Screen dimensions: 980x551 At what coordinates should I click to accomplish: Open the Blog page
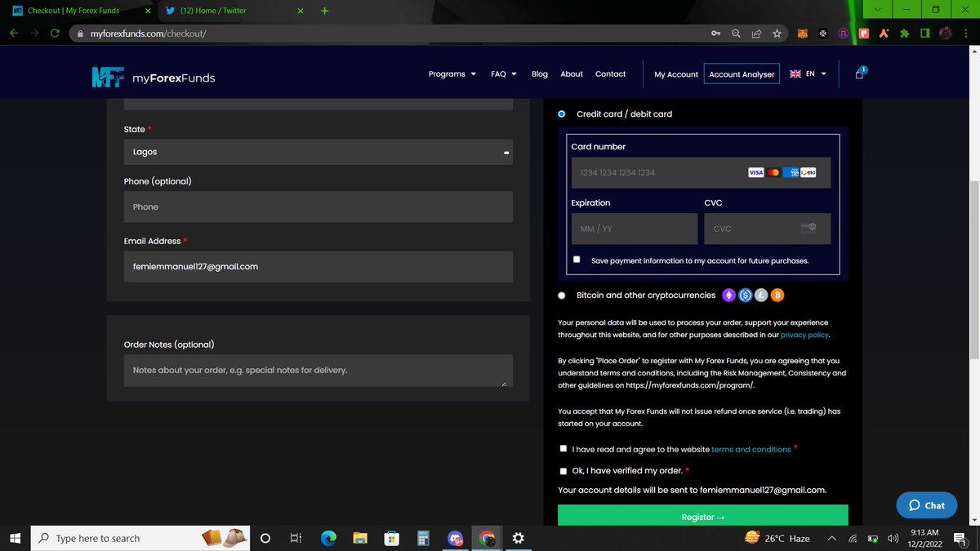pos(540,74)
